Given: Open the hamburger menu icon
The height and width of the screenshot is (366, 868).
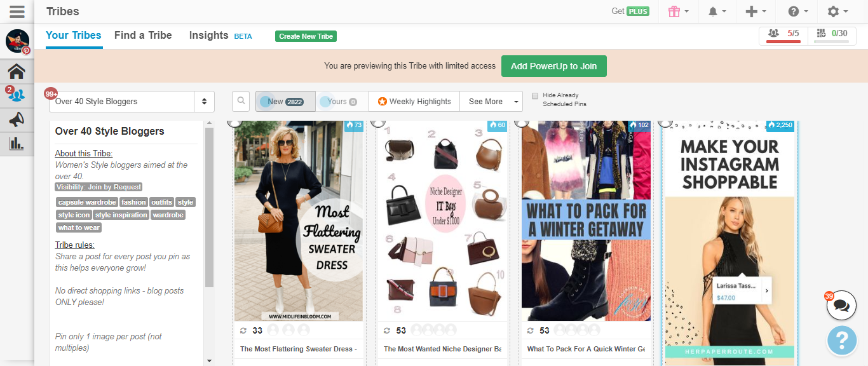Looking at the screenshot, I should click(x=17, y=11).
